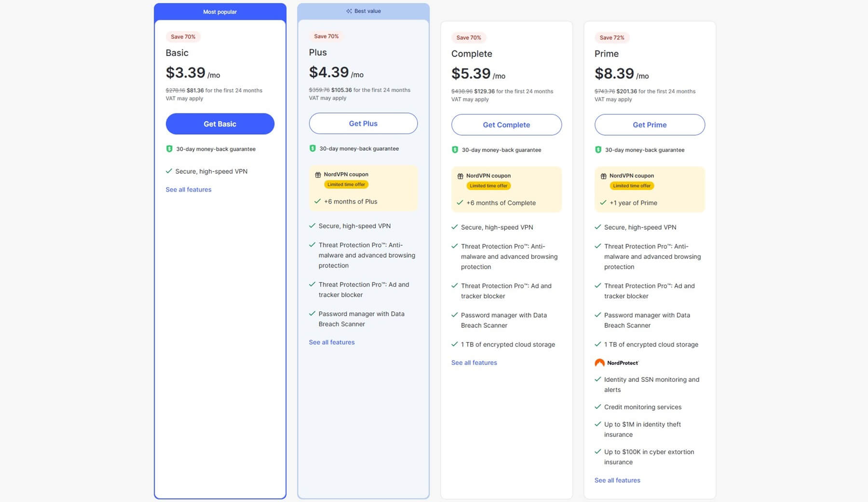
Task: Click checkmark beside Plus Password manager feature
Action: [x=312, y=314]
